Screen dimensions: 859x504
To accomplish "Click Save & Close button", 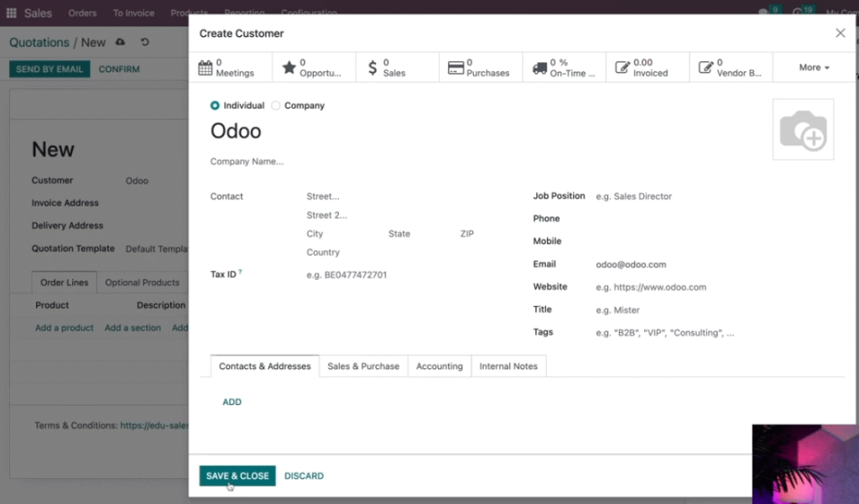I will click(237, 475).
